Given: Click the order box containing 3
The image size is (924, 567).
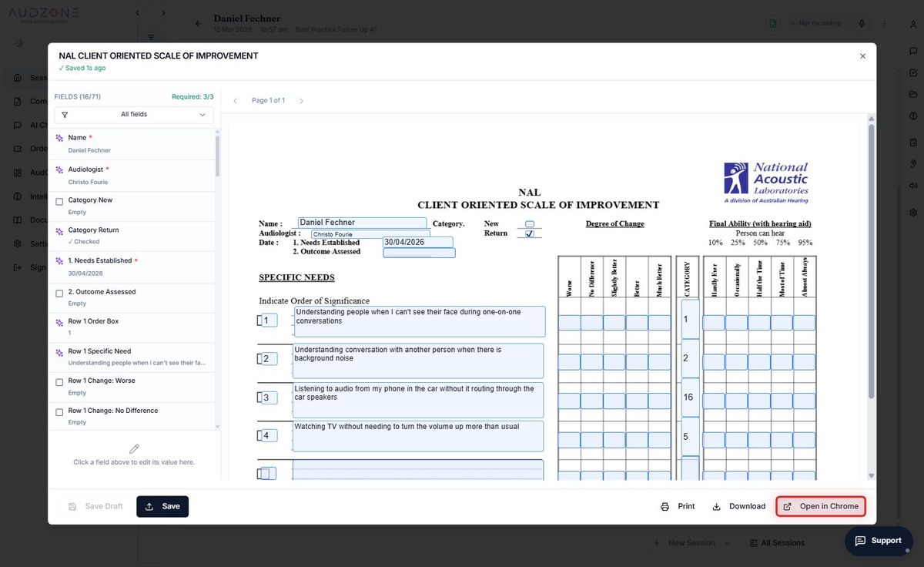Looking at the screenshot, I should point(269,398).
